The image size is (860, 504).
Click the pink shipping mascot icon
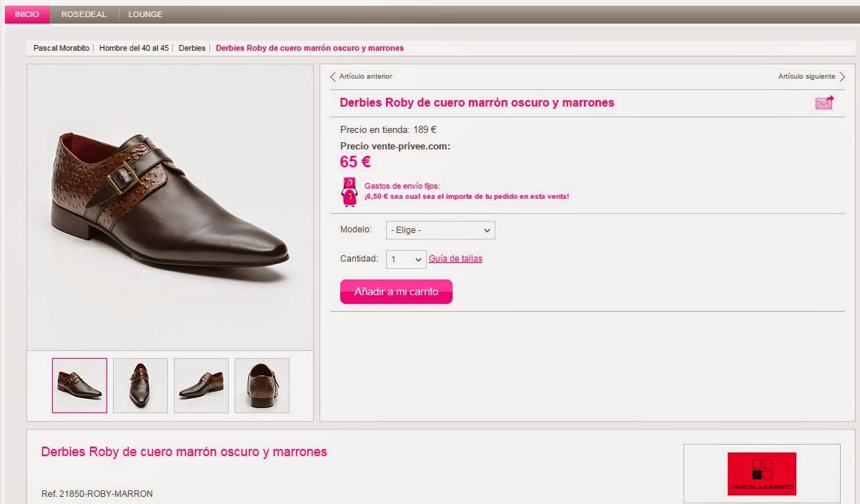[350, 192]
